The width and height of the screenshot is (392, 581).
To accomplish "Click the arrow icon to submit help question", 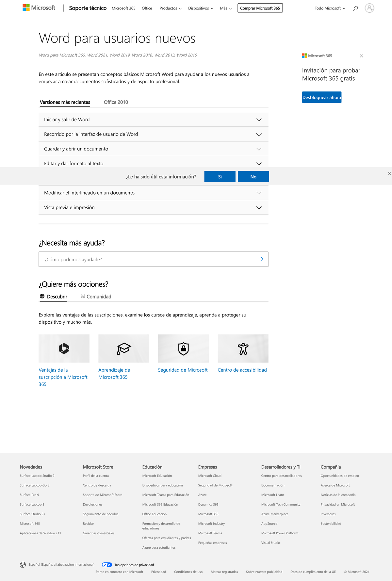I will click(260, 259).
